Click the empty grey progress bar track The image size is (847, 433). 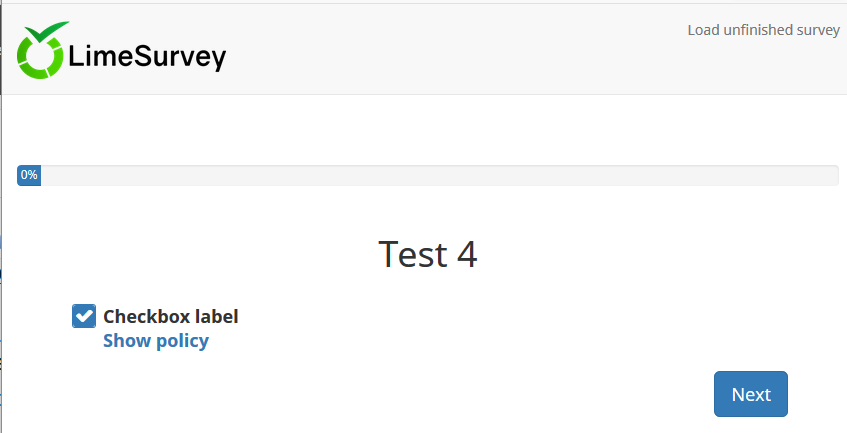coord(440,175)
